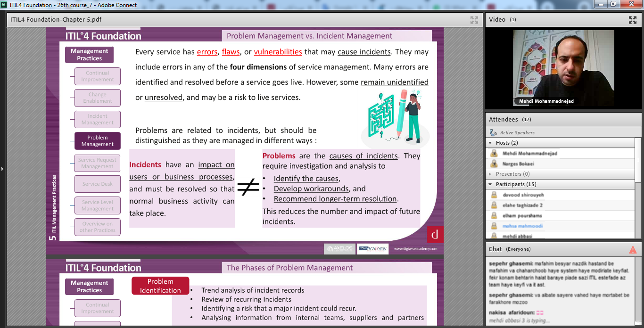
Task: Click the Academy logo on the slide footer
Action: pyautogui.click(x=373, y=248)
